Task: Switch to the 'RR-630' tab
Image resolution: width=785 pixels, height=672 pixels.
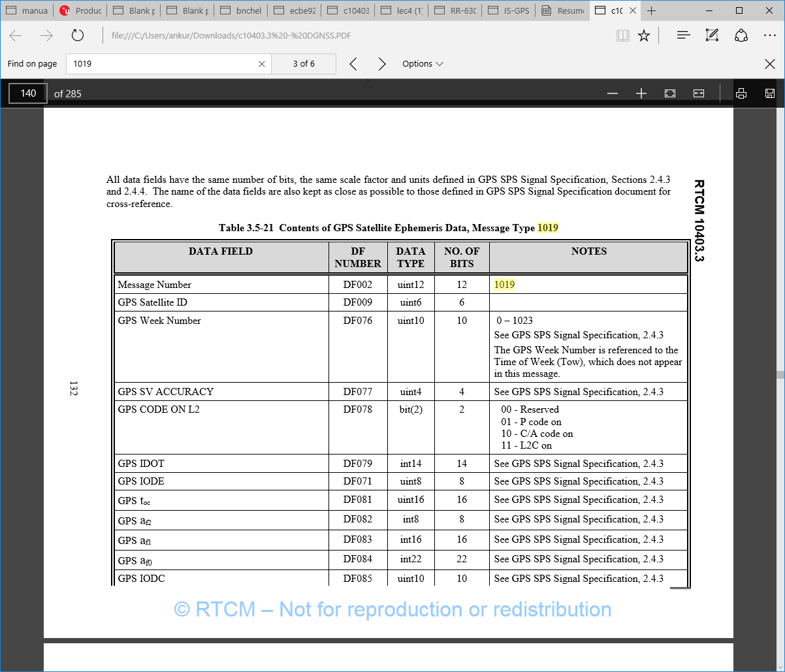Action: (455, 10)
